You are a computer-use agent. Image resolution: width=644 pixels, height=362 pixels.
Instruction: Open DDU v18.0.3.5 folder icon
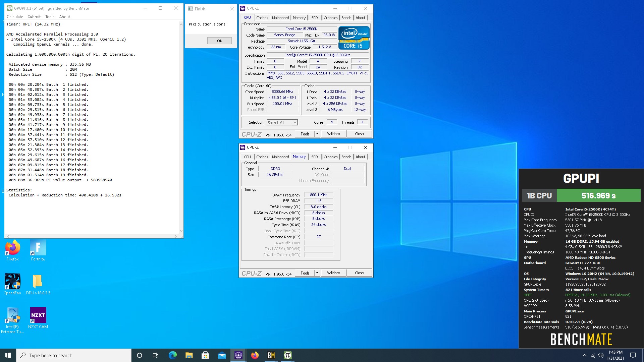[x=38, y=284]
